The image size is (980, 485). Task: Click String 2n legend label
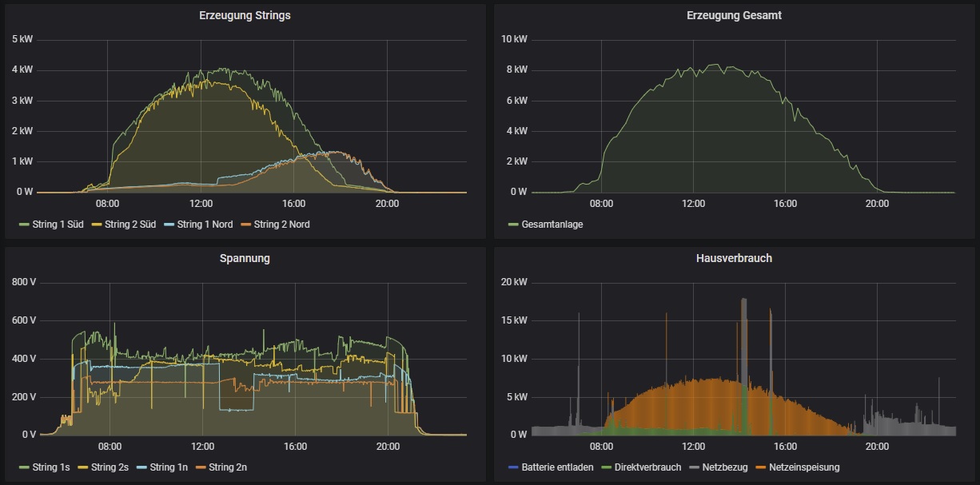click(228, 467)
